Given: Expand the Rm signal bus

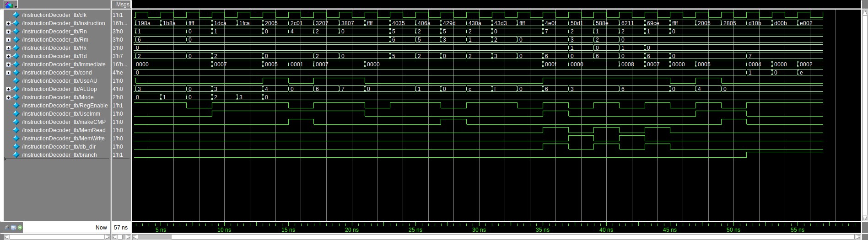Looking at the screenshot, I should [8, 40].
